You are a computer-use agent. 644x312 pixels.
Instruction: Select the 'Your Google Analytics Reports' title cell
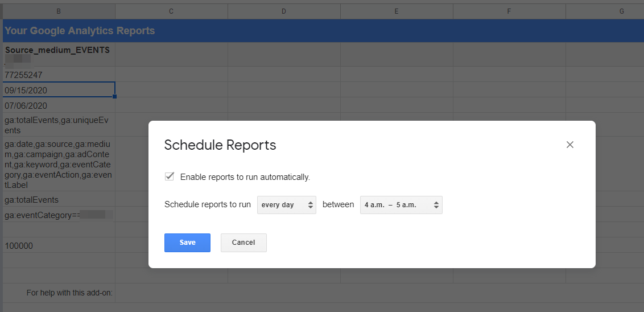[x=323, y=31]
